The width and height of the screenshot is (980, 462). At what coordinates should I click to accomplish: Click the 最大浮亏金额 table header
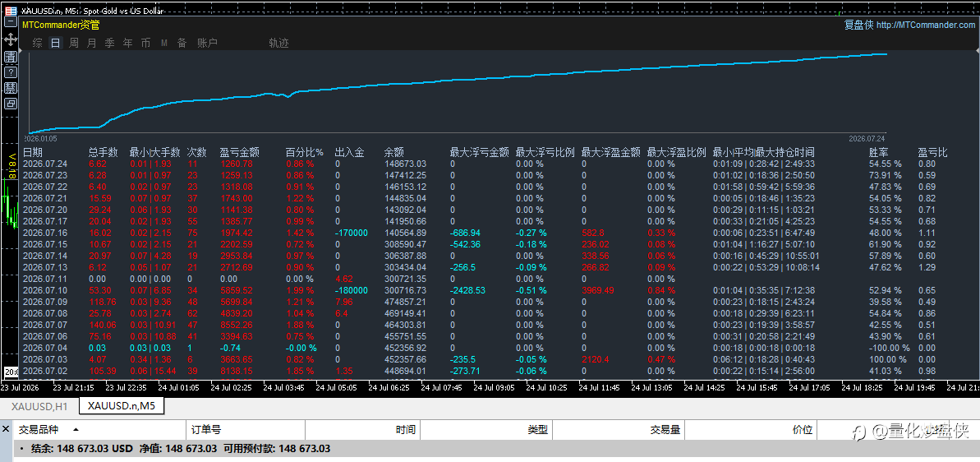coord(480,153)
